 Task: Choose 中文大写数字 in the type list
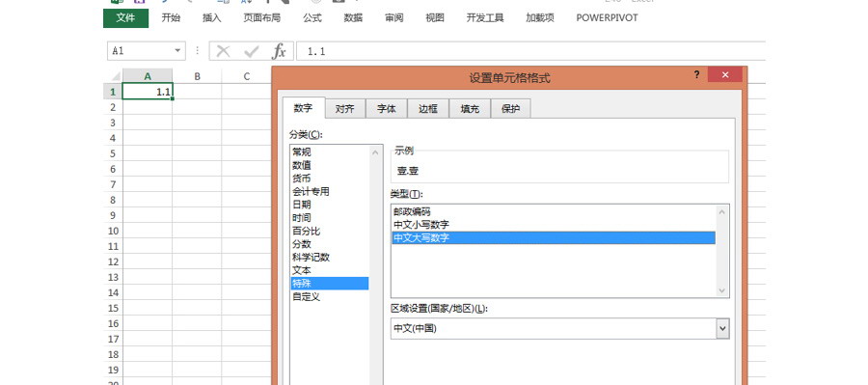pyautogui.click(x=553, y=238)
